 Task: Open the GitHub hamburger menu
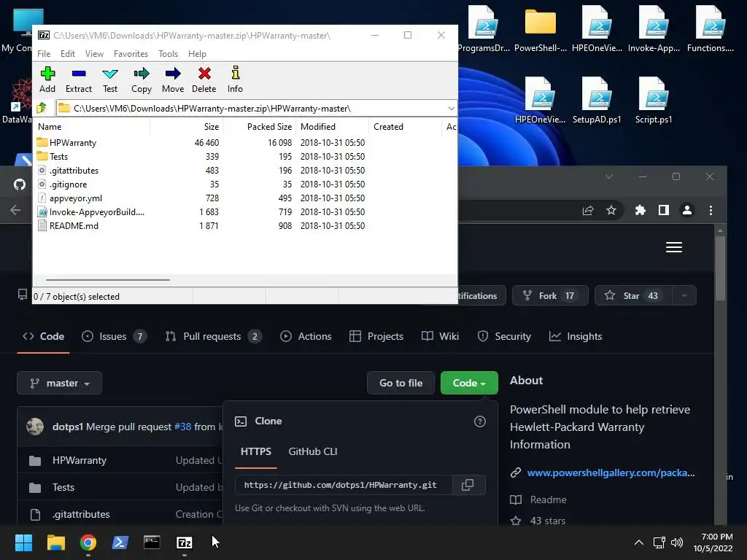pyautogui.click(x=673, y=247)
